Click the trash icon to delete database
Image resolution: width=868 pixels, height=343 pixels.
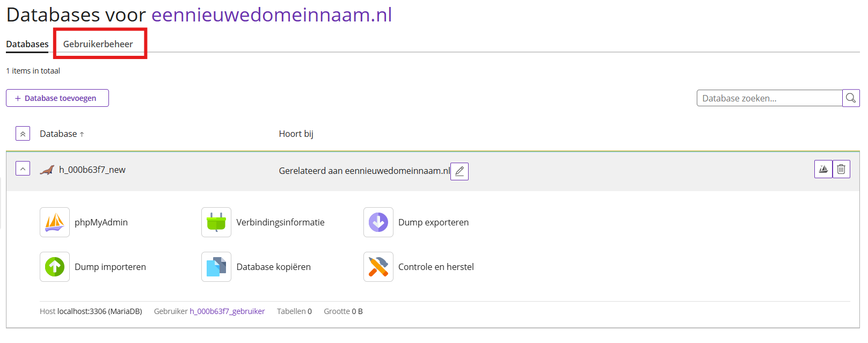(841, 169)
